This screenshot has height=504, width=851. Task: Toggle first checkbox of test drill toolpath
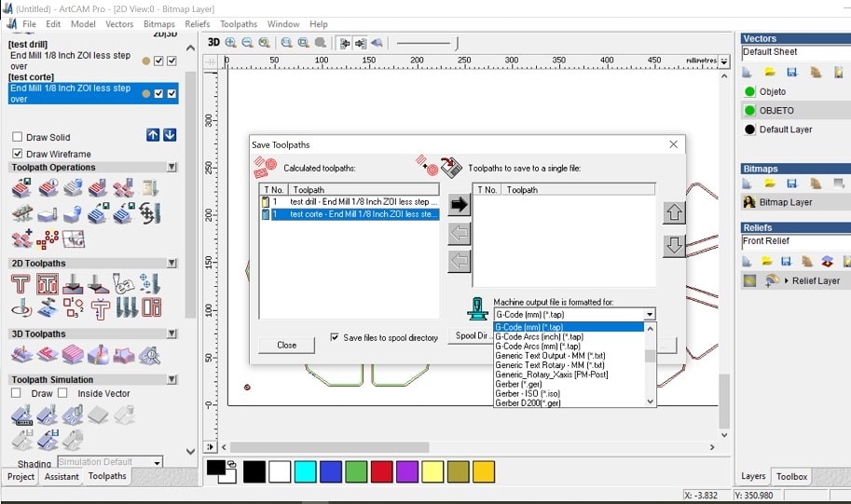(x=158, y=61)
